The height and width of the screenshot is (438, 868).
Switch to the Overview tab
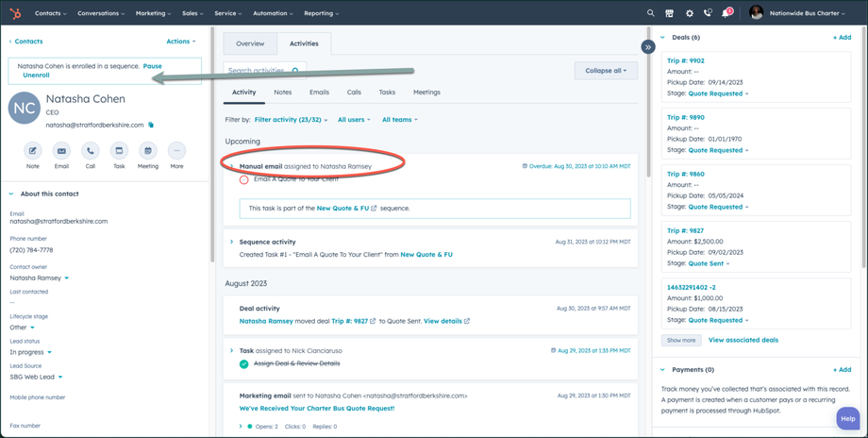pyautogui.click(x=250, y=43)
